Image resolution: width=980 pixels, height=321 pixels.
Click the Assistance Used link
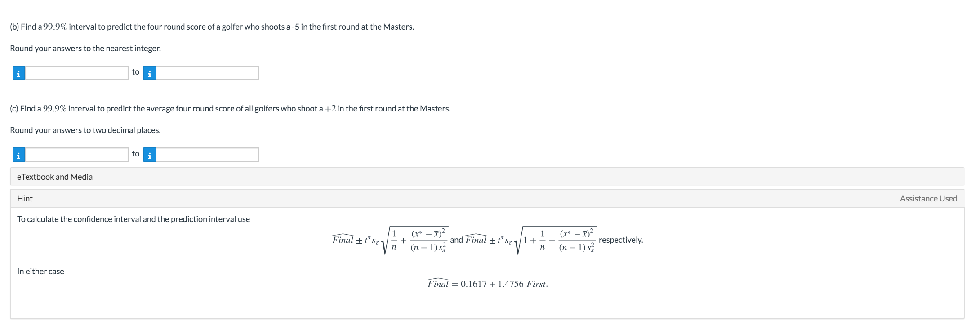coord(928,198)
